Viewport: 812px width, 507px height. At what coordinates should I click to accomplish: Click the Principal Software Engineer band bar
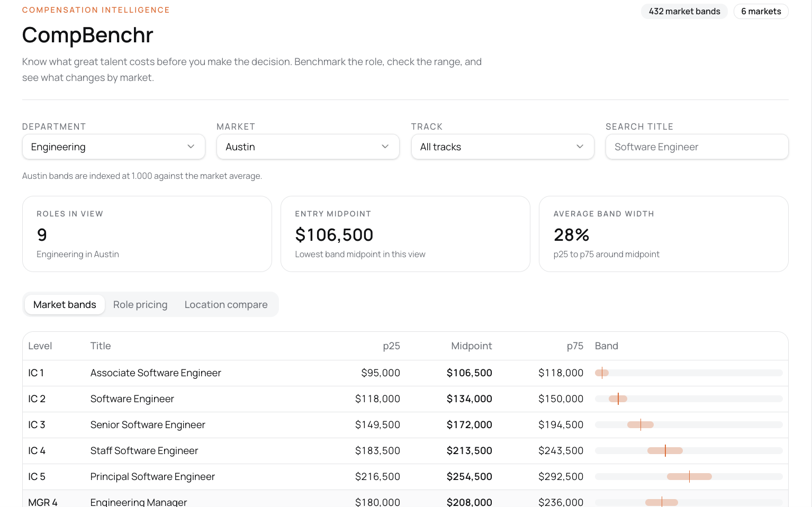[x=689, y=476]
